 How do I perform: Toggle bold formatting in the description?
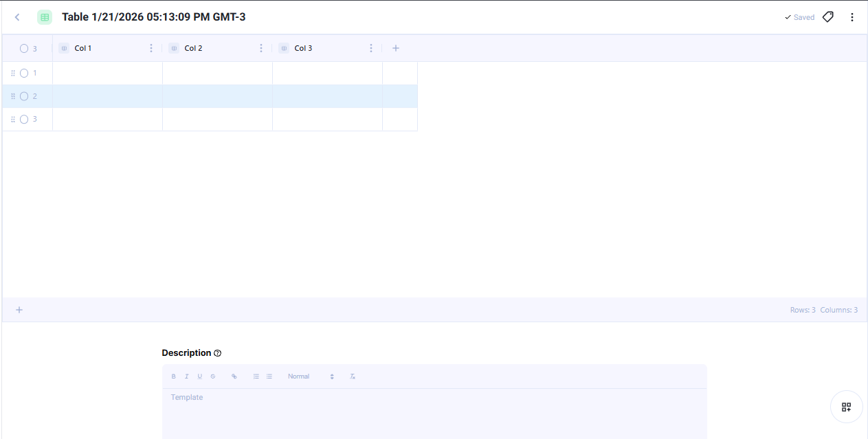tap(174, 376)
